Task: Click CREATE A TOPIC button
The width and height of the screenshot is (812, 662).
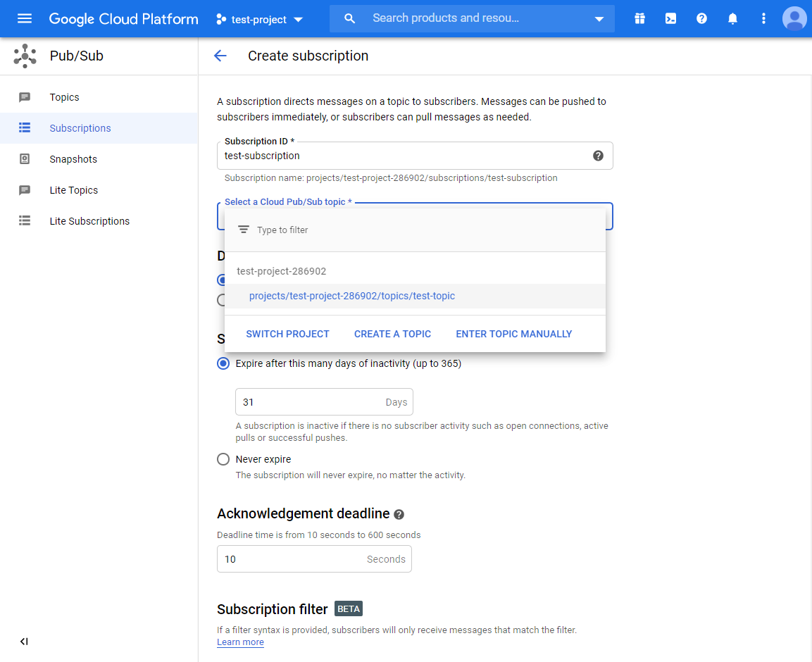Action: (392, 334)
